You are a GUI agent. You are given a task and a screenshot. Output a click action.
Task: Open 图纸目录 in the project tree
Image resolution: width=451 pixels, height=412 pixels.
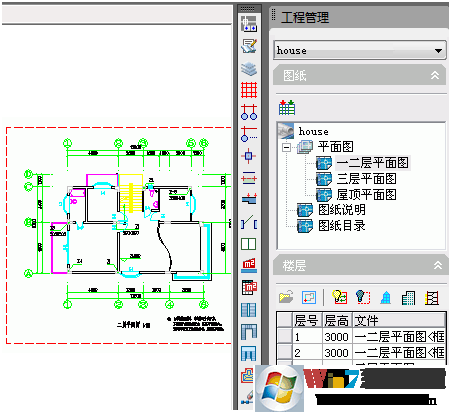[342, 226]
